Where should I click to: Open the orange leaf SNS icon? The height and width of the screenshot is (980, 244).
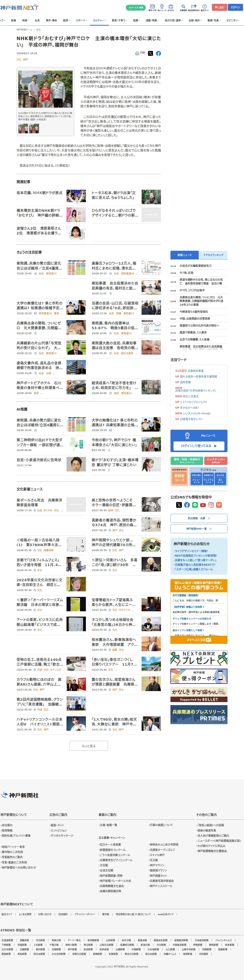tap(219, 505)
